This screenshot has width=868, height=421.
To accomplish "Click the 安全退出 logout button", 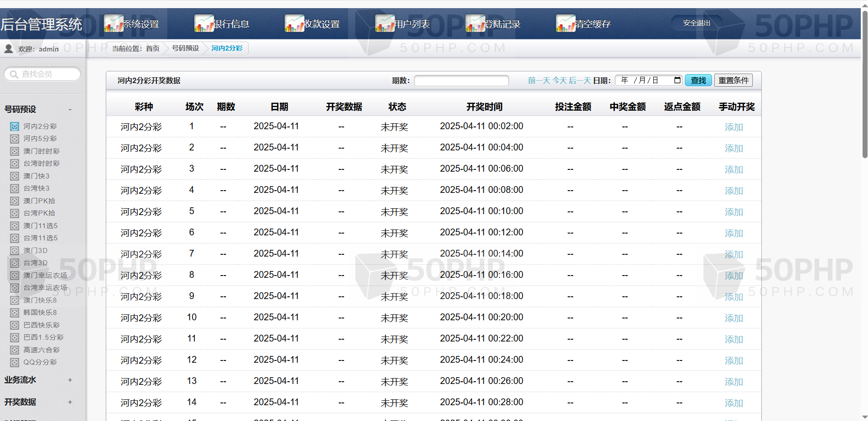I will (696, 23).
